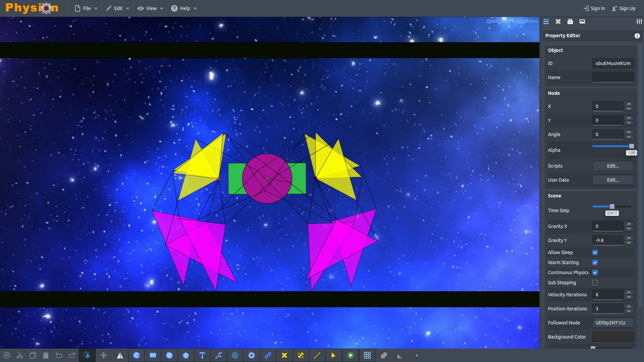
Task: Drag the Time Step slider
Action: pos(611,206)
